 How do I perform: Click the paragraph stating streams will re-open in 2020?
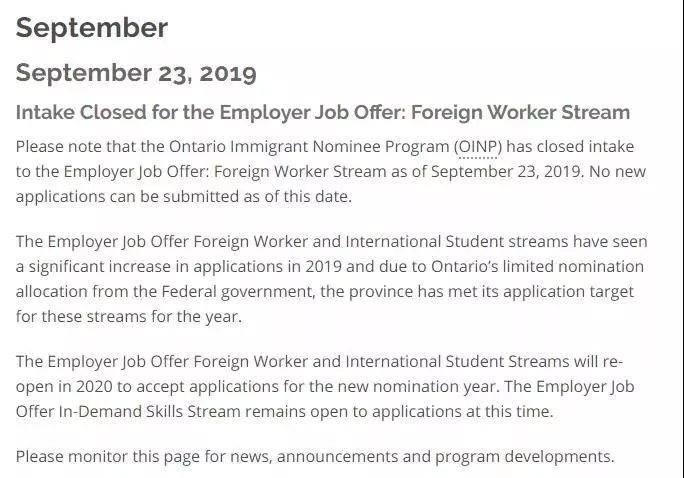coord(325,386)
